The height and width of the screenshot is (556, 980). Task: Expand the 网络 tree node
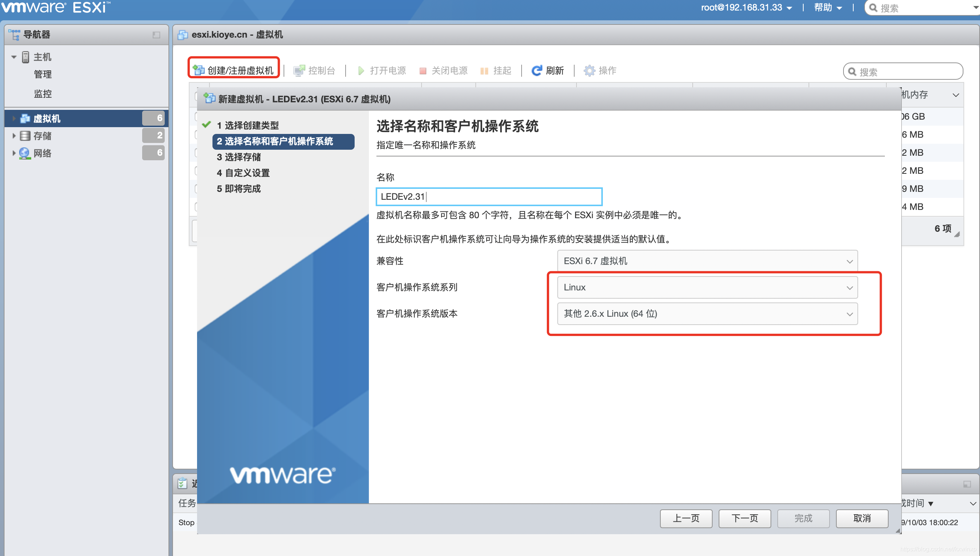tap(14, 153)
